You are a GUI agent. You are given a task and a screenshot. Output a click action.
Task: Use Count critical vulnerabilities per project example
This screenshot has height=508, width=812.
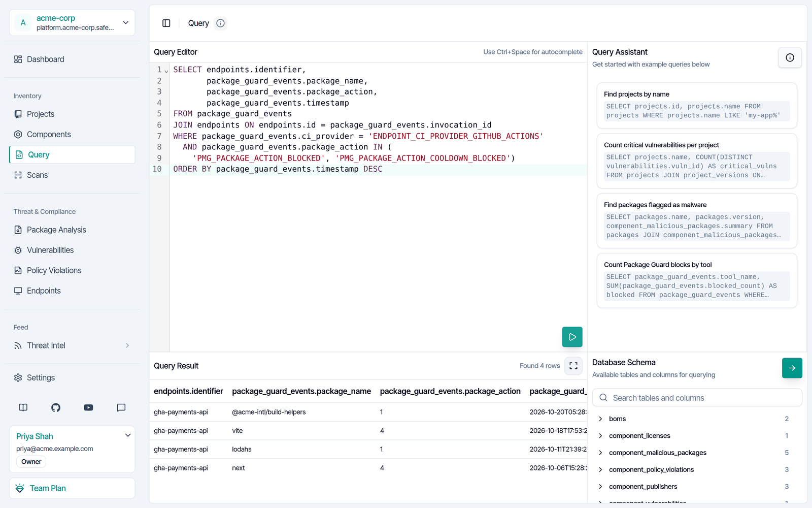(x=697, y=161)
